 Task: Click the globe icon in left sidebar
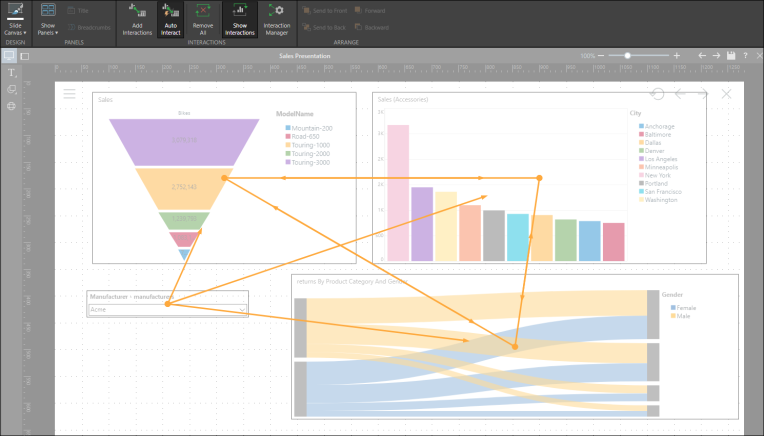(11, 105)
